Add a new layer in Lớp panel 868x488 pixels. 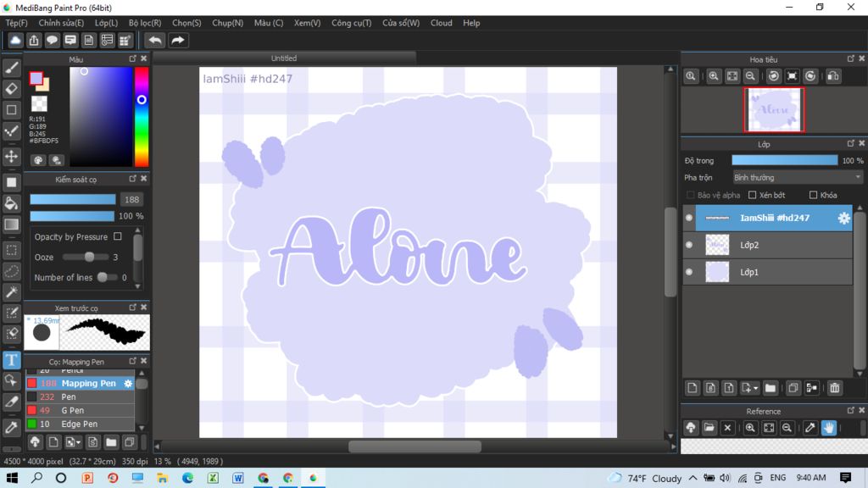pos(693,388)
